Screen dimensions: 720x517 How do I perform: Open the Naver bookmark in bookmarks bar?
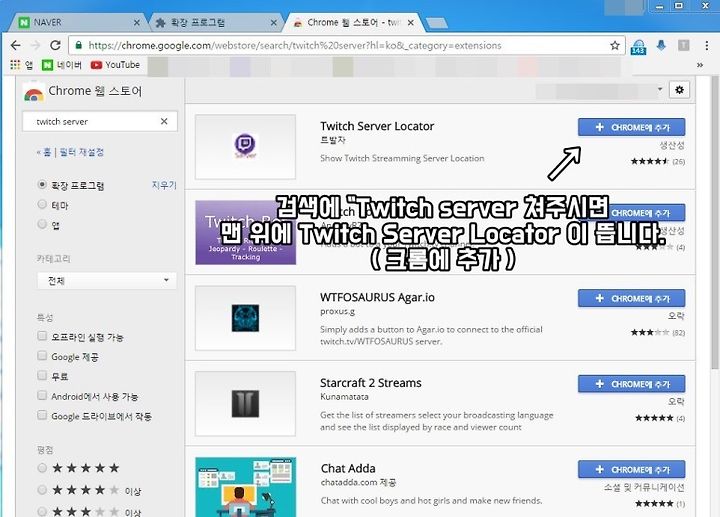coord(62,65)
